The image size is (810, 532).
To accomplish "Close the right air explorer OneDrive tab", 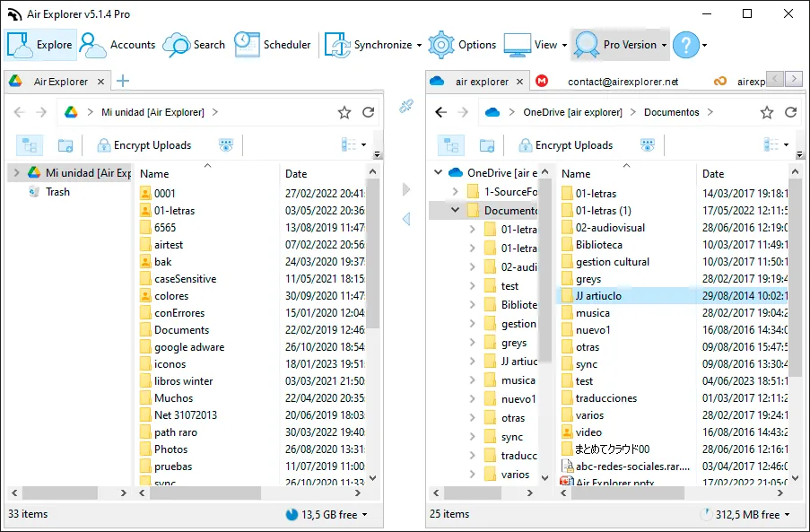I will click(520, 82).
